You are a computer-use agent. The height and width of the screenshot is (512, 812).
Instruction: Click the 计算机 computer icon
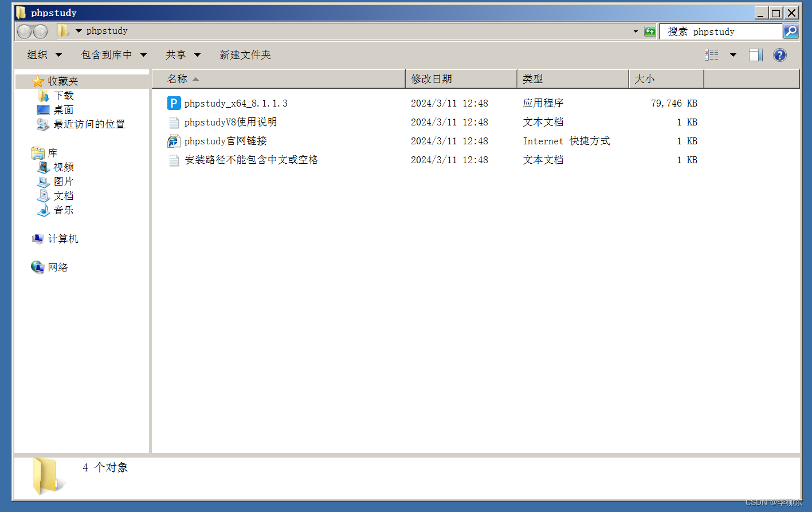coord(38,239)
